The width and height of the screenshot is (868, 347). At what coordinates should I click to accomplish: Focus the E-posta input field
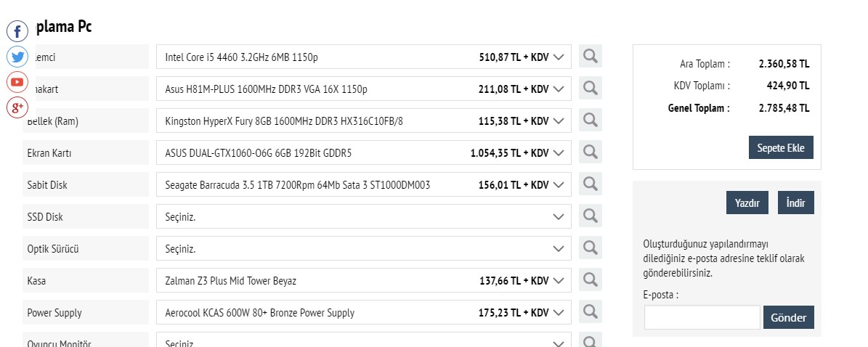(702, 318)
